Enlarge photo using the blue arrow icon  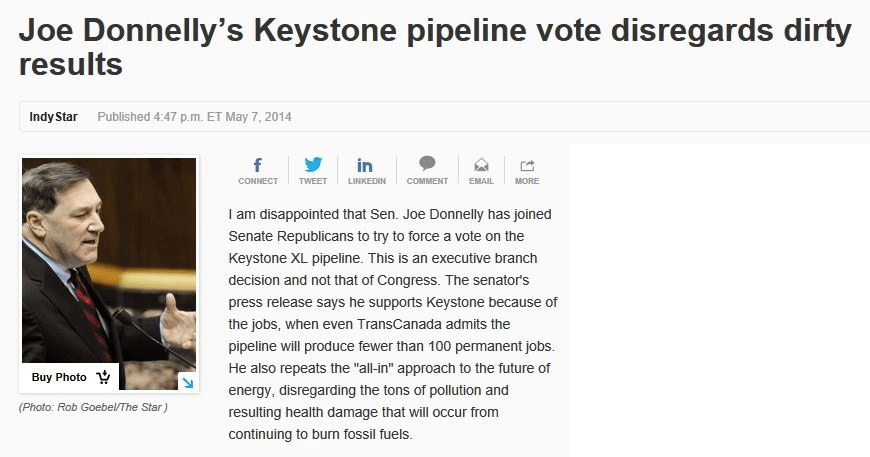186,380
